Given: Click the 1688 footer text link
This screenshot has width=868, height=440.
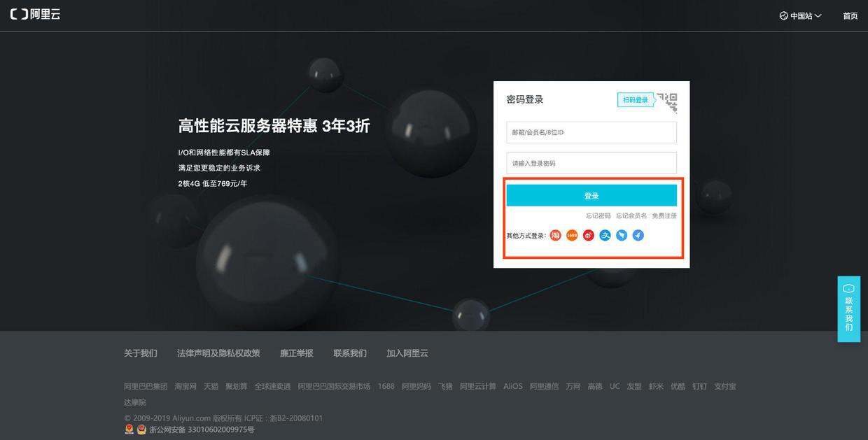Looking at the screenshot, I should [x=386, y=386].
